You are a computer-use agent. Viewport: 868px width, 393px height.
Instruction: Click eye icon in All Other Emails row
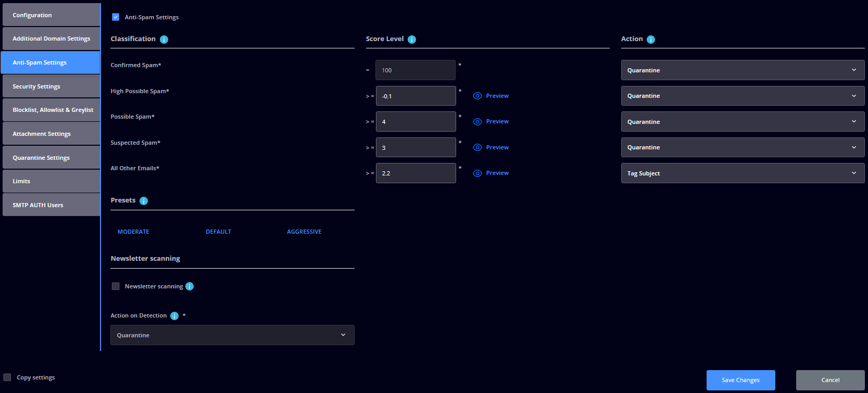point(477,173)
